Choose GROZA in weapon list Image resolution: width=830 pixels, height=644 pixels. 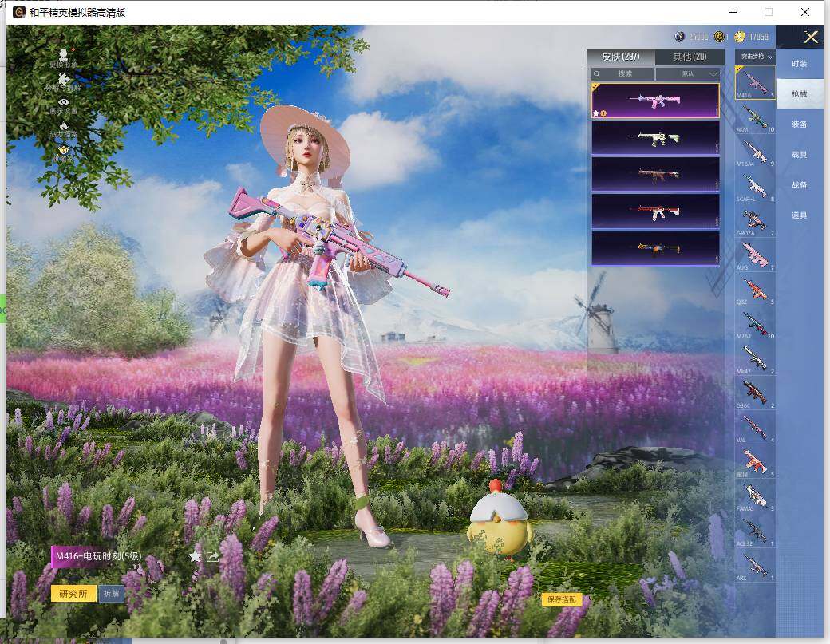click(x=755, y=221)
